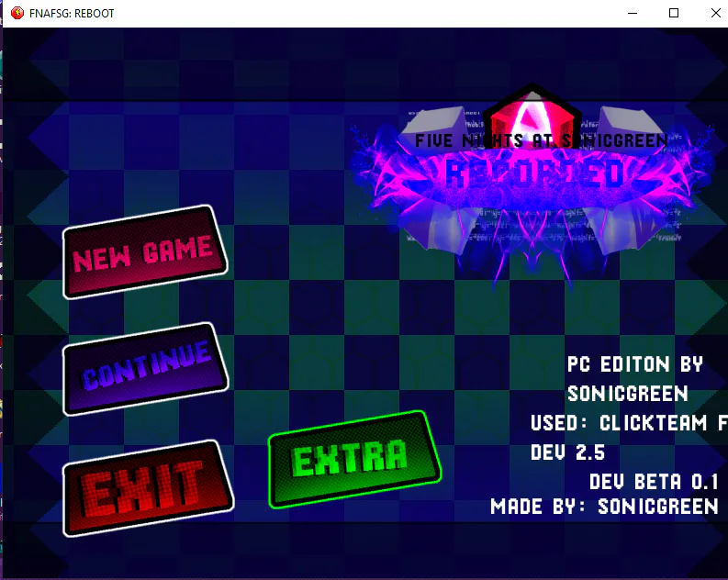The image size is (728, 580).
Task: Open the green EXTRA menu button
Action: pos(354,460)
